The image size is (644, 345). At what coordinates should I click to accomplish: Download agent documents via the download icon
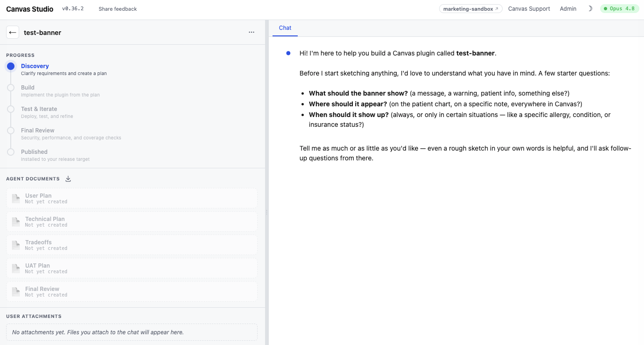[68, 179]
